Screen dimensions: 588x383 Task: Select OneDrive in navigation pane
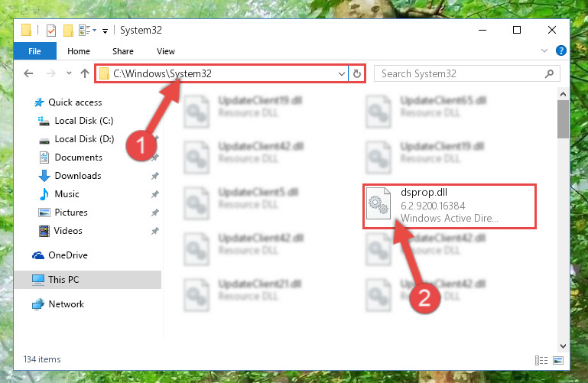click(68, 255)
